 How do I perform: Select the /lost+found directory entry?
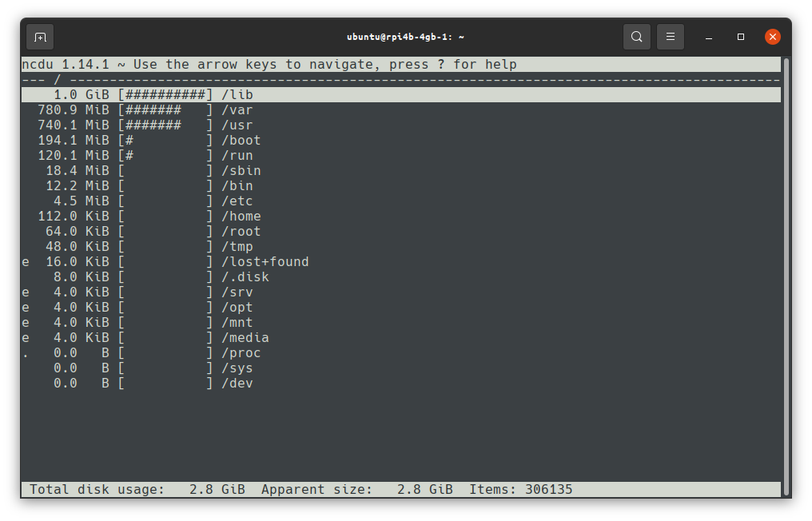[x=265, y=262]
